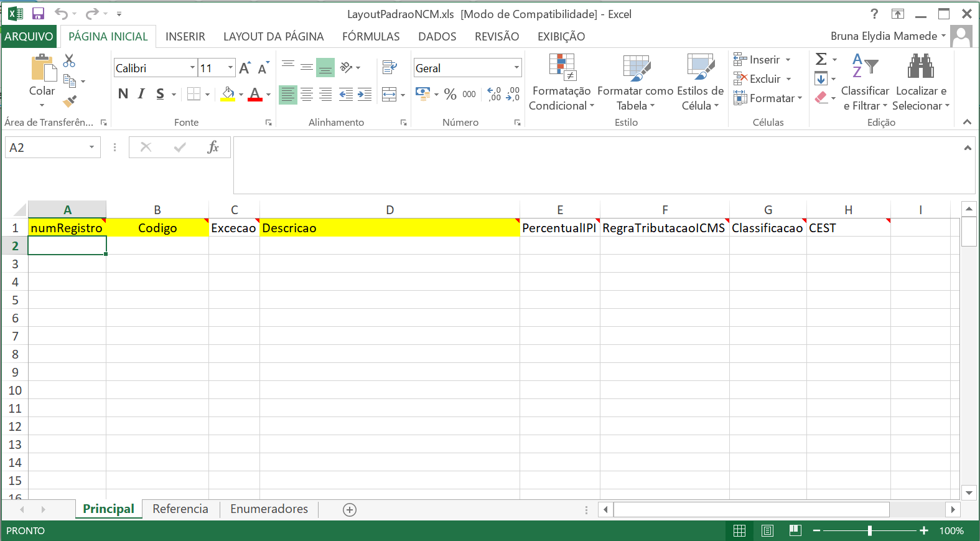The width and height of the screenshot is (980, 541).
Task: Click the cell borders icon
Action: (x=194, y=94)
